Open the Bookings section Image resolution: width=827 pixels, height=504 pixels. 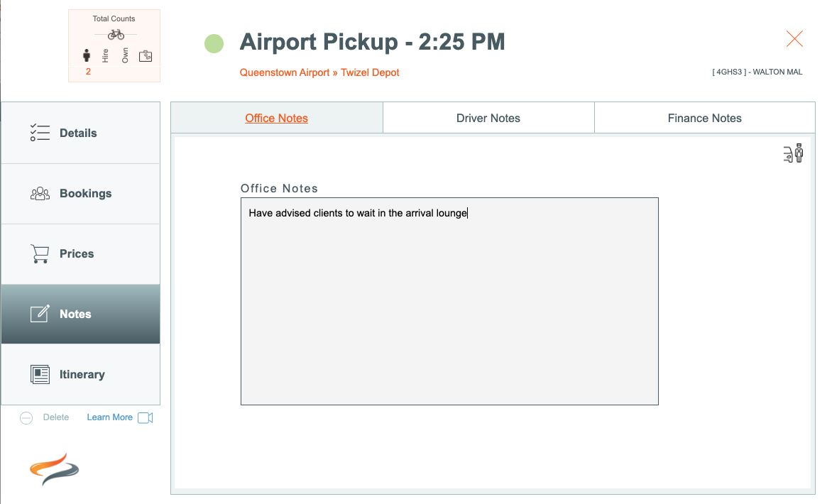click(x=81, y=194)
